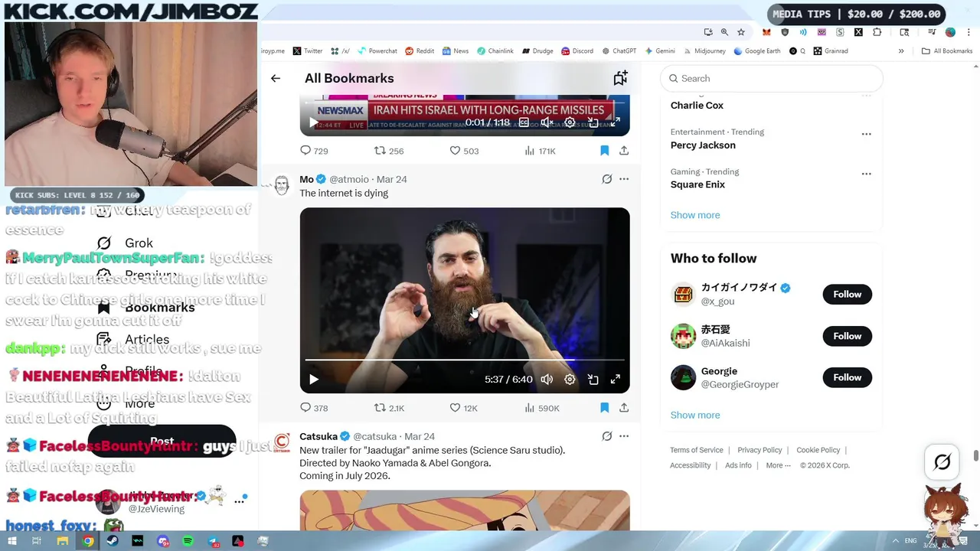The width and height of the screenshot is (980, 551).
Task: Toggle picture-in-picture on the Mo video
Action: tap(593, 380)
